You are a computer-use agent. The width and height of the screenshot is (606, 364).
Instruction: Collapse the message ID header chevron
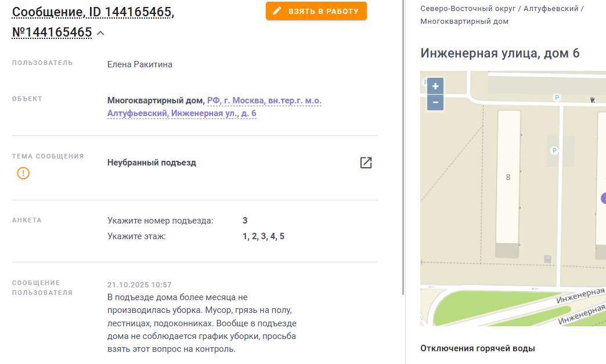coord(100,33)
